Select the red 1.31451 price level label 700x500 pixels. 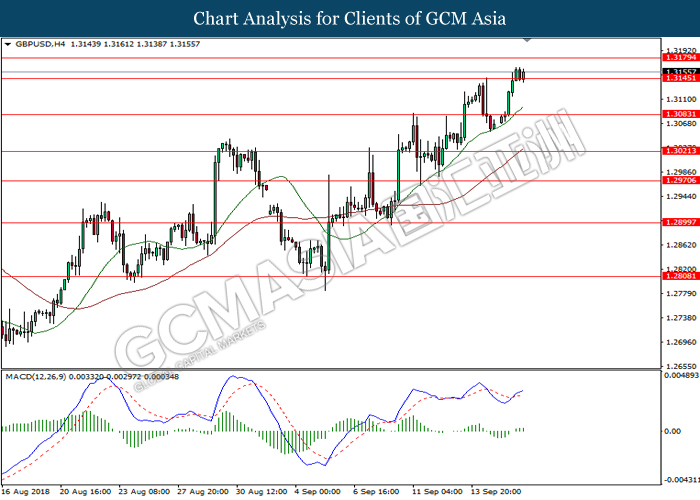pos(680,78)
